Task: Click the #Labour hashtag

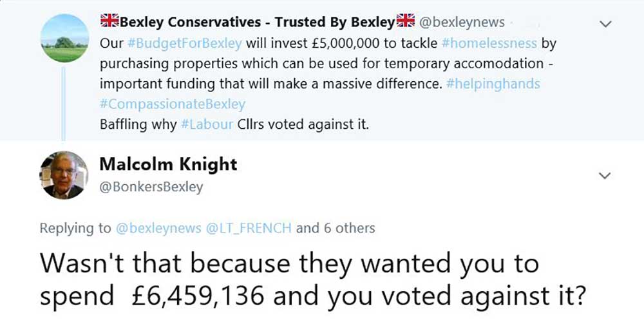Action: pyautogui.click(x=206, y=124)
